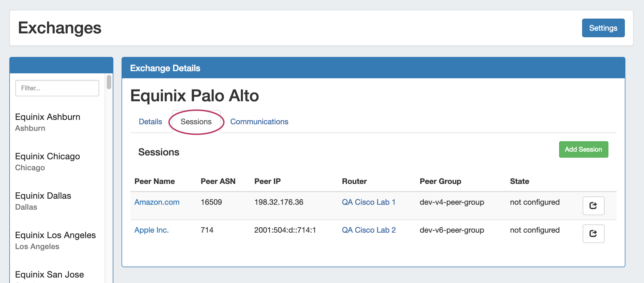Click the Exchanges page title
Image resolution: width=644 pixels, height=283 pixels.
point(60,28)
